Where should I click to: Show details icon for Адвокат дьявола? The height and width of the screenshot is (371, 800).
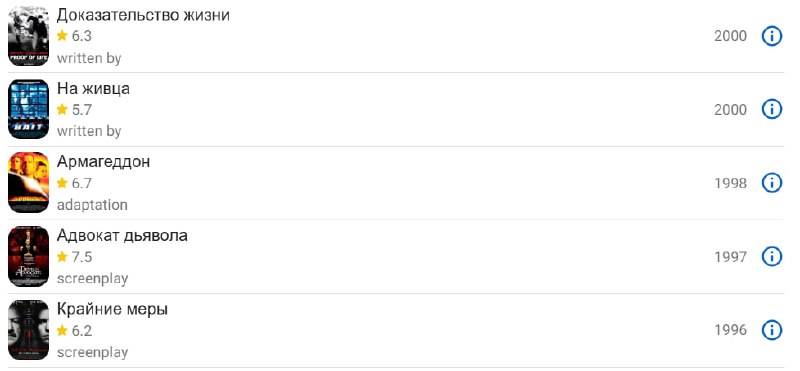pyautogui.click(x=771, y=256)
